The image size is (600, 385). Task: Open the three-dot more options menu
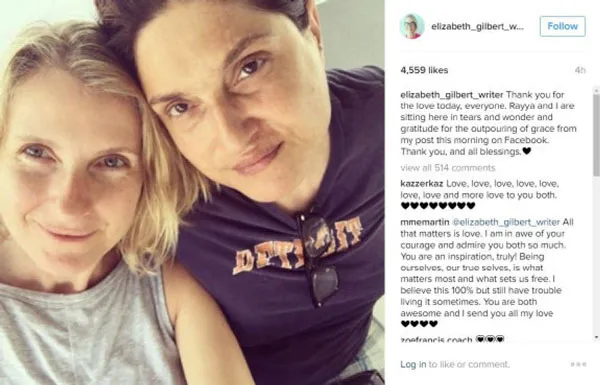(578, 364)
